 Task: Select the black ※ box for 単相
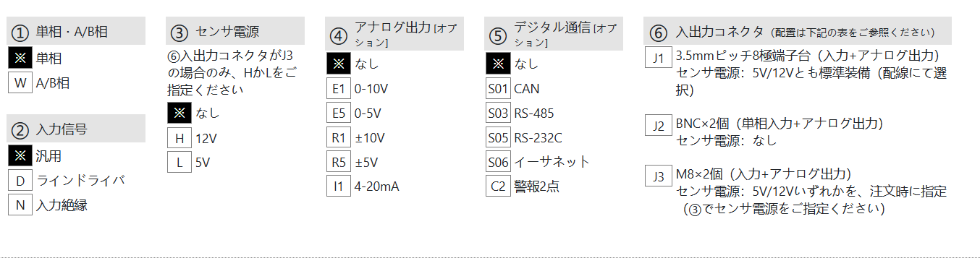pyautogui.click(x=20, y=58)
